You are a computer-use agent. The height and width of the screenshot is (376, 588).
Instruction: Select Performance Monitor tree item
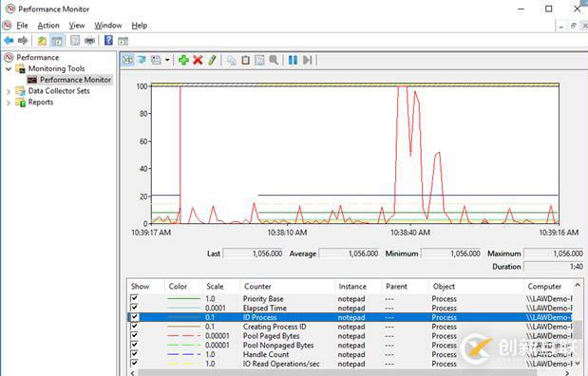tap(75, 80)
